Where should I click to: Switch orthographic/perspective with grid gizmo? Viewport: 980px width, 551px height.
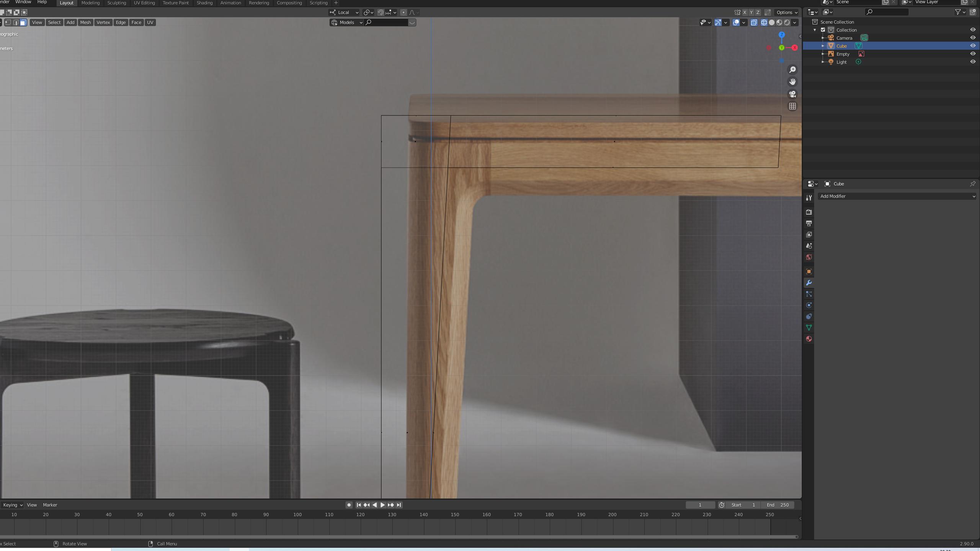pyautogui.click(x=792, y=106)
